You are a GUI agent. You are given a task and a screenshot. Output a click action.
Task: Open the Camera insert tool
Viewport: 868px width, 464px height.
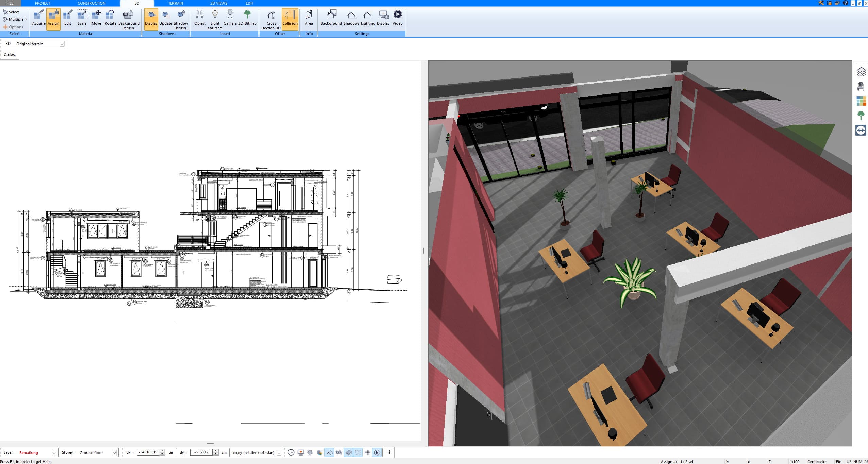230,18
